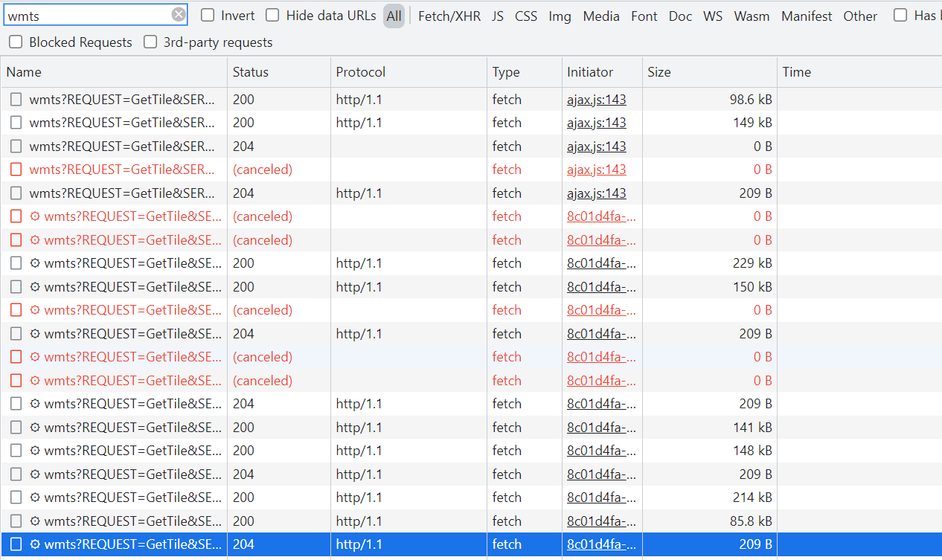Enable the Invert filter checkbox
942x560 pixels.
[205, 15]
